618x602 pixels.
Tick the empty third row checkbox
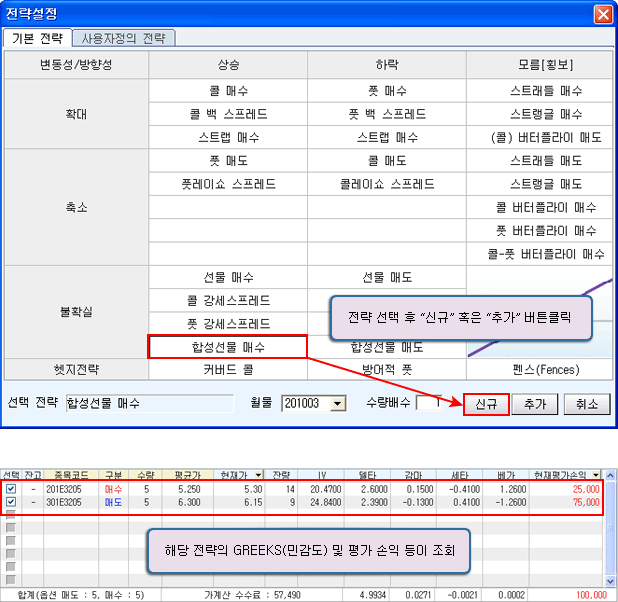click(10, 514)
